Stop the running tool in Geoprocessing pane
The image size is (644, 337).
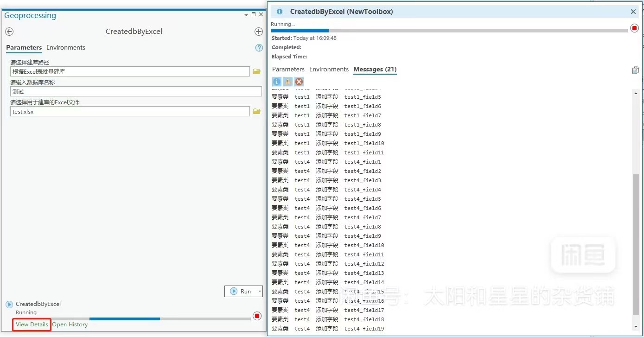[x=257, y=316]
